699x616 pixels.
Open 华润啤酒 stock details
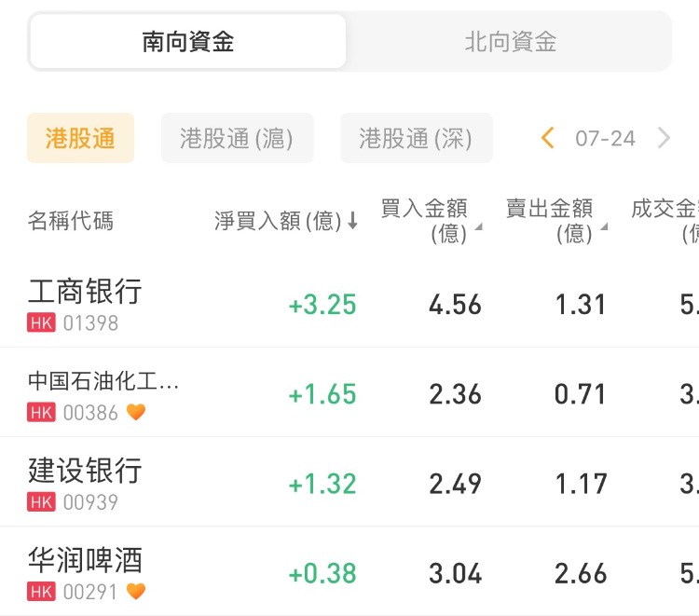click(86, 559)
